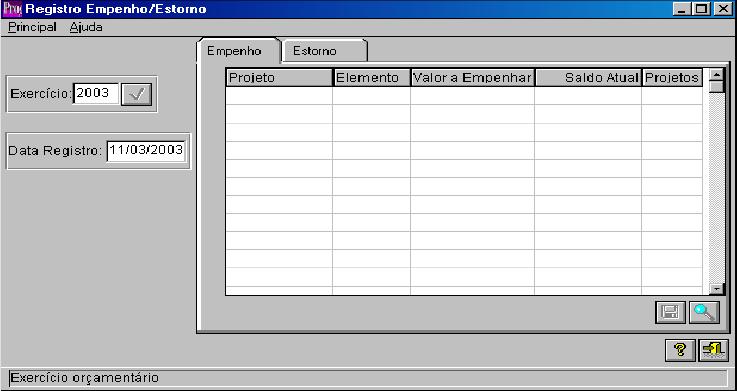The height and width of the screenshot is (391, 737).
Task: Click the Data Registro date field
Action: coord(146,151)
